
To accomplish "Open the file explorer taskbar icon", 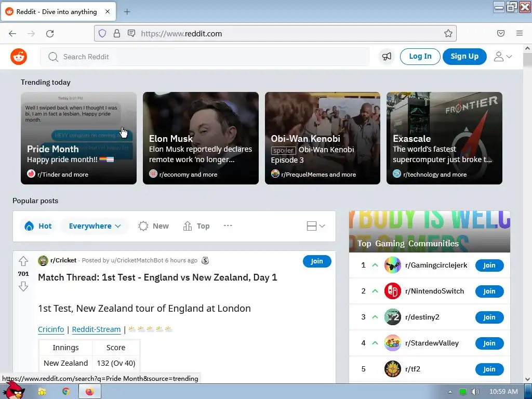I will pyautogui.click(x=42, y=392).
